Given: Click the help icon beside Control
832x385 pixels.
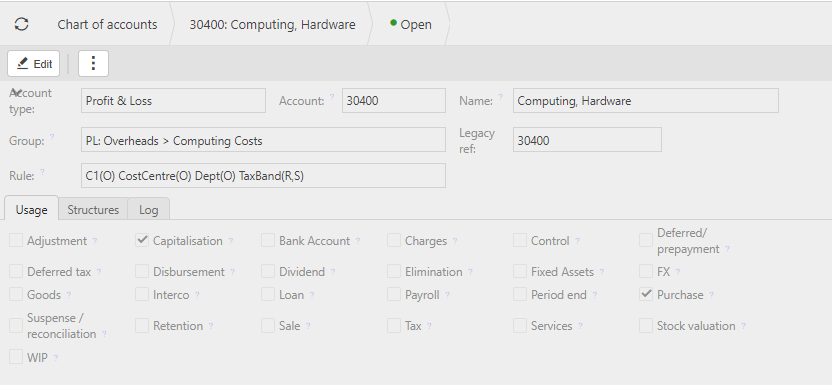Looking at the screenshot, I should (577, 241).
